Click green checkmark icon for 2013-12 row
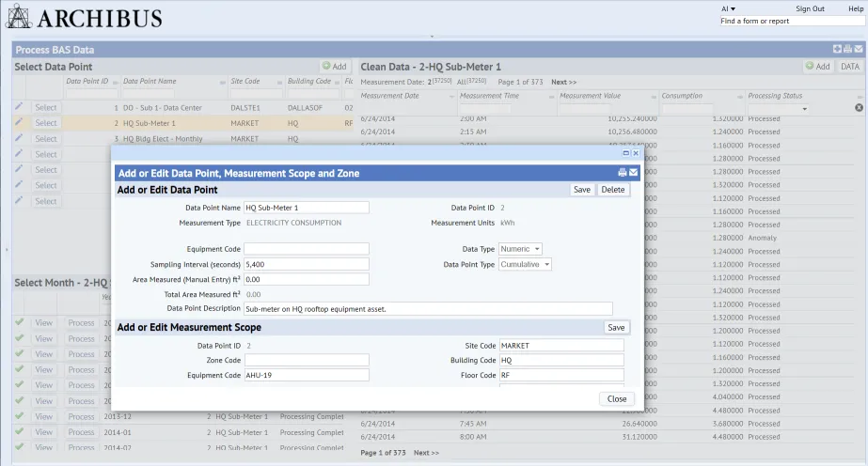 tap(20, 415)
